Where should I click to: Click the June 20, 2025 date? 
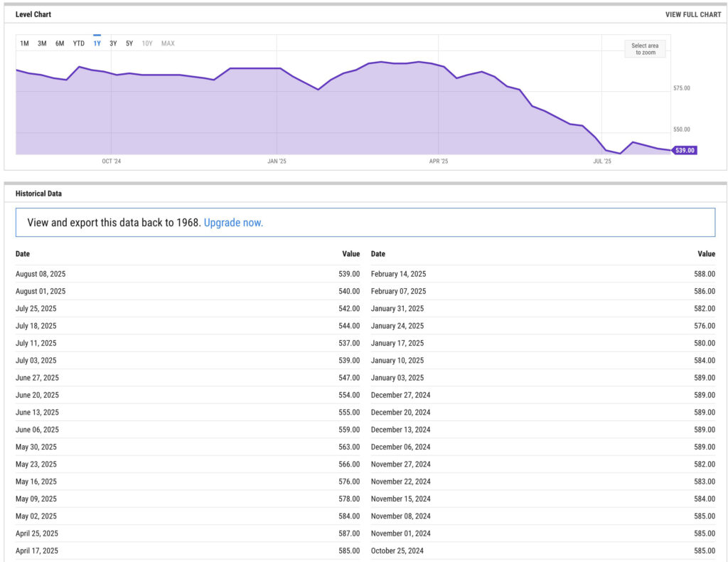(37, 395)
